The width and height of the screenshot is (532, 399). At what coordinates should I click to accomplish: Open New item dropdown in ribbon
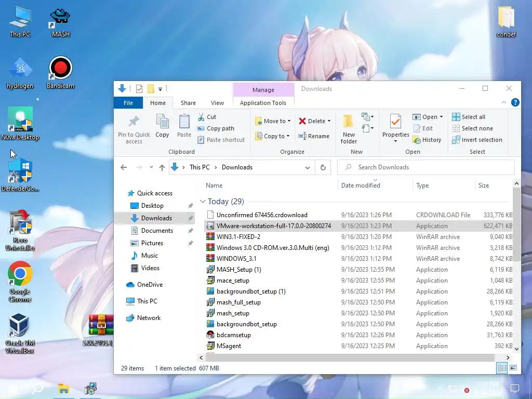(x=368, y=117)
